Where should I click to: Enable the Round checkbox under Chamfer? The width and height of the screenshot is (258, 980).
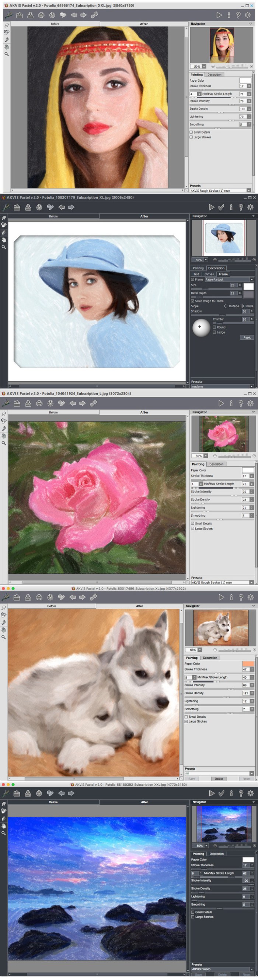point(214,327)
